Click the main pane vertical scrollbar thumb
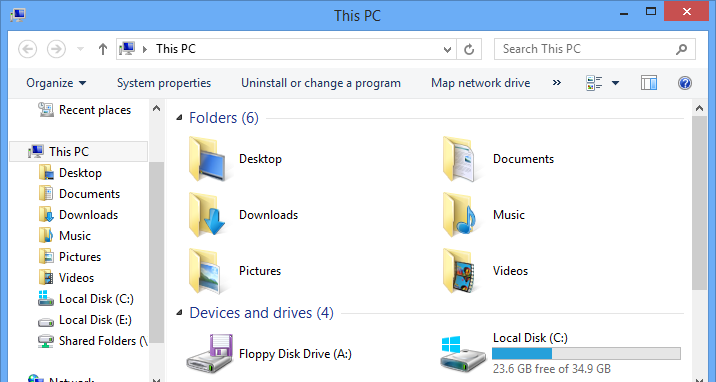This screenshot has height=382, width=716. pos(700,202)
